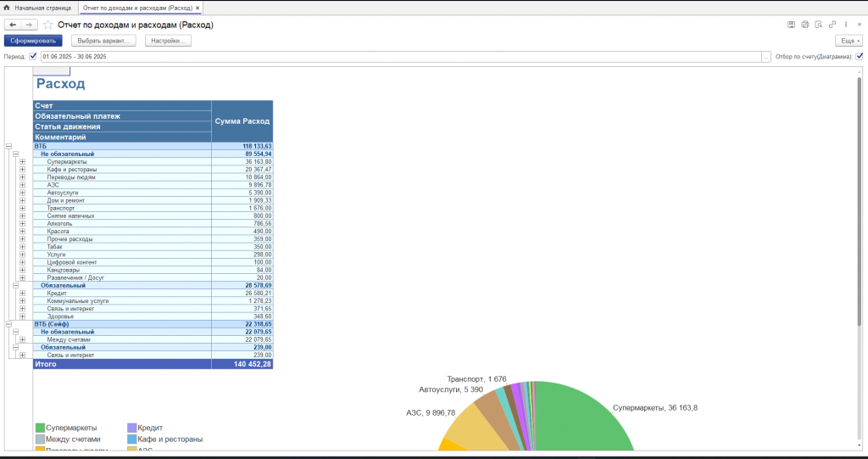The width and height of the screenshot is (868, 459).
Task: Go back with the left arrow button
Action: pyautogui.click(x=13, y=25)
